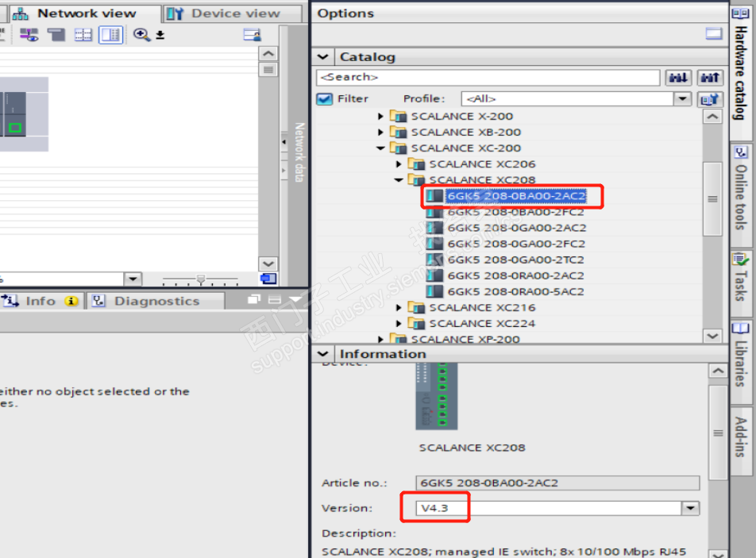Click the overview navigation icon below canvas
This screenshot has height=558, width=756.
tap(268, 279)
